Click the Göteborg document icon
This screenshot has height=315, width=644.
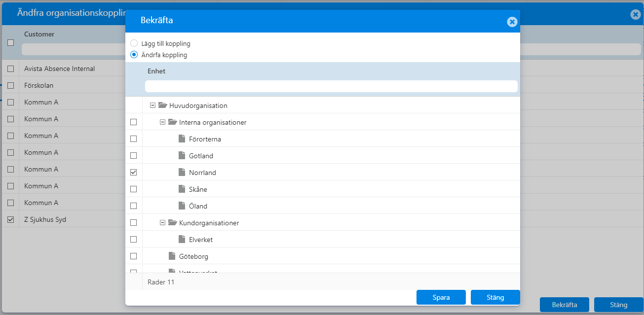tap(172, 256)
